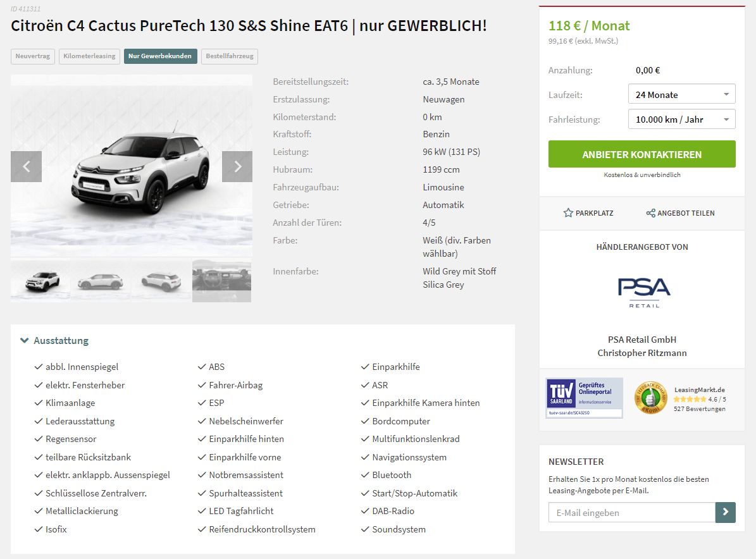The image size is (756, 559).
Task: Open the TÜV Saarland certification badge
Action: [x=585, y=398]
